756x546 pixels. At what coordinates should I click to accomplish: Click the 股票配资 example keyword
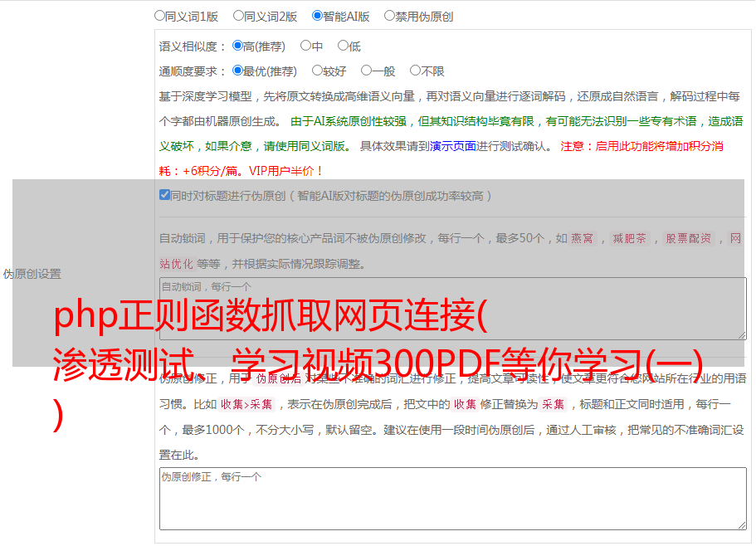688,238
